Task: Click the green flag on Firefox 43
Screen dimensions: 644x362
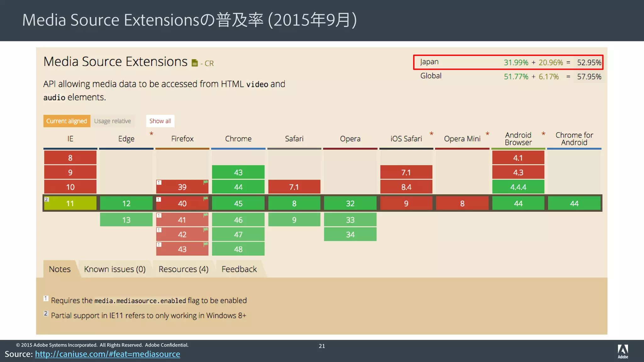Action: pos(206,244)
